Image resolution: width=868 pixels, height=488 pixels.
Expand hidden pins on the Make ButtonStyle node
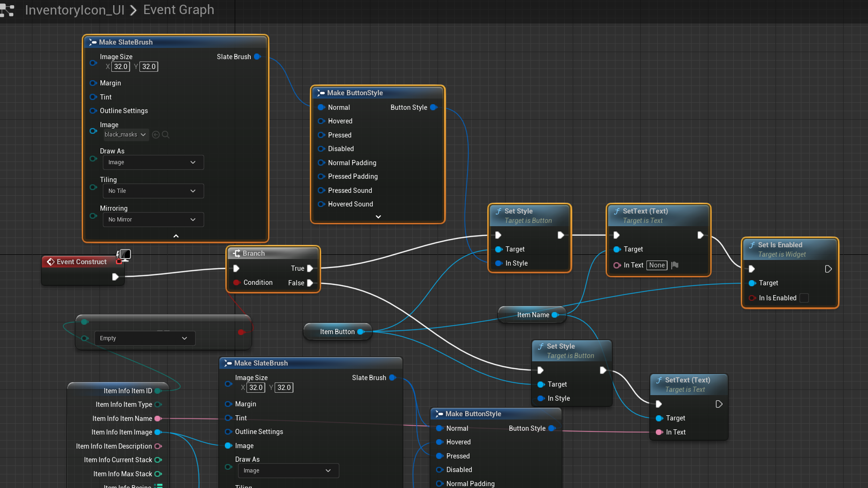click(x=378, y=217)
